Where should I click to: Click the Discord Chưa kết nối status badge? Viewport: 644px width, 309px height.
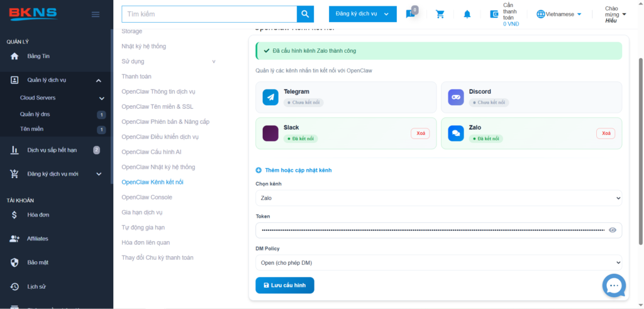pyautogui.click(x=489, y=103)
